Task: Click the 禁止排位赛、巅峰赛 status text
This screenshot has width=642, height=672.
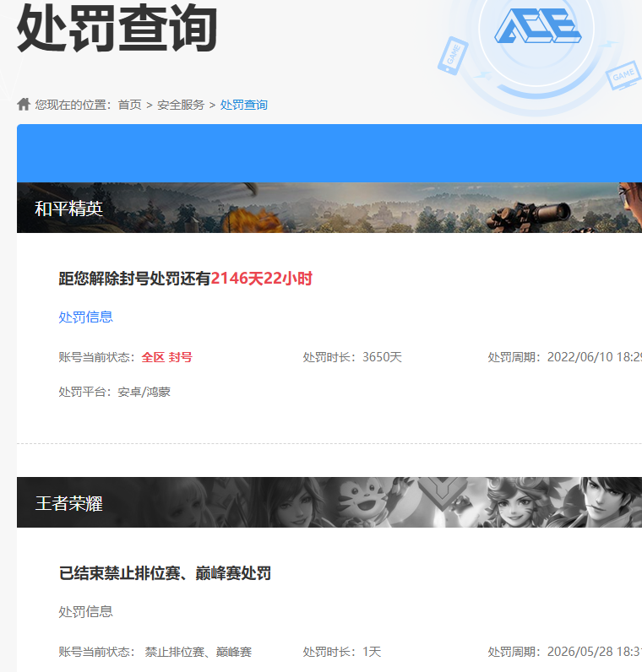Action: pyautogui.click(x=199, y=652)
